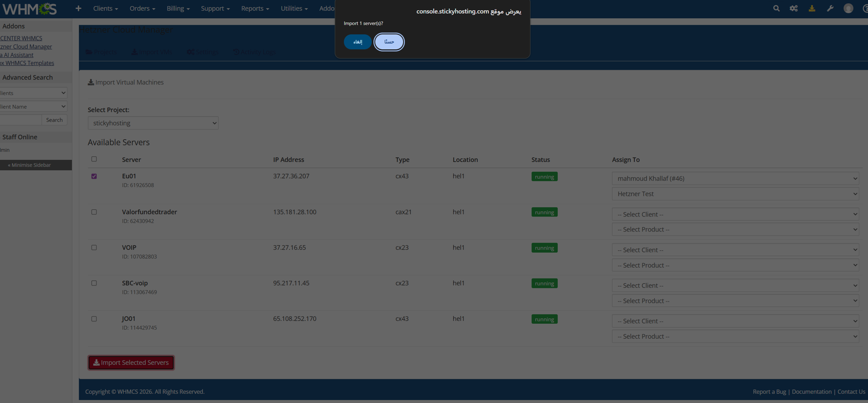Switch to the Import VMs tab

(152, 52)
